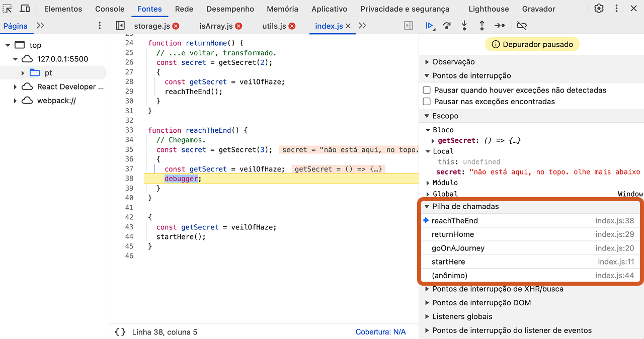Select startHere call stack frame
Viewport: 644px width, 339px height.
tap(530, 262)
